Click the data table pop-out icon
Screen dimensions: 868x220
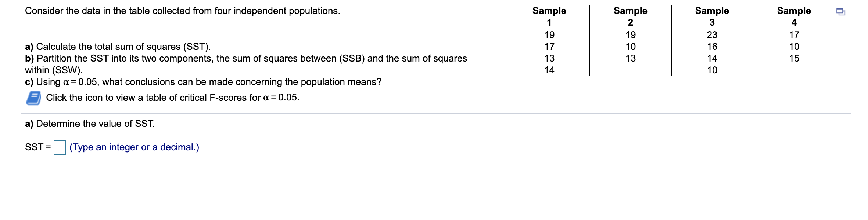(x=841, y=12)
